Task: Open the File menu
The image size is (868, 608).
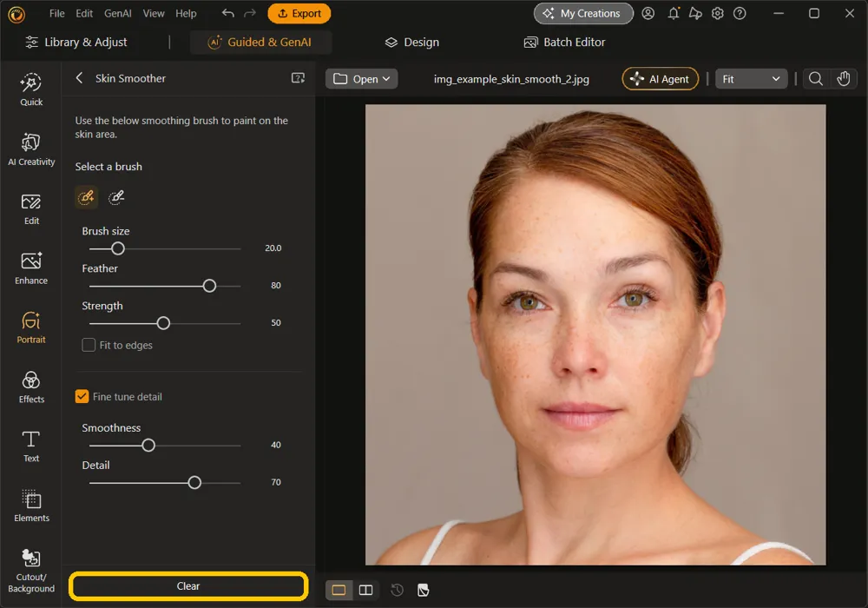Action: tap(57, 13)
